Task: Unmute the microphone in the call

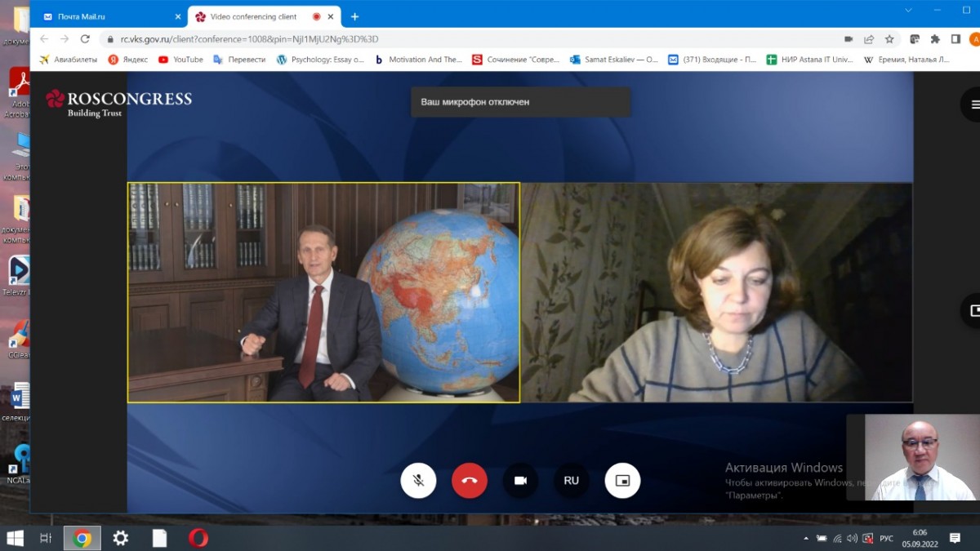Action: (x=418, y=481)
